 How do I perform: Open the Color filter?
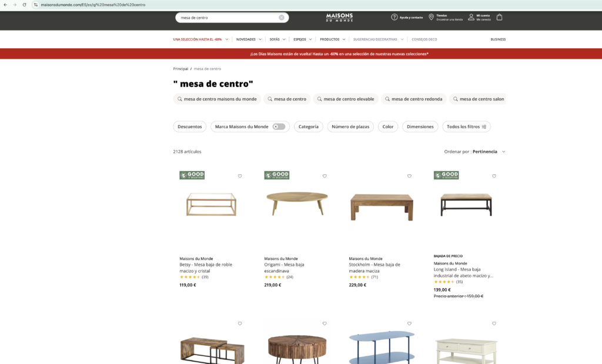pyautogui.click(x=388, y=126)
